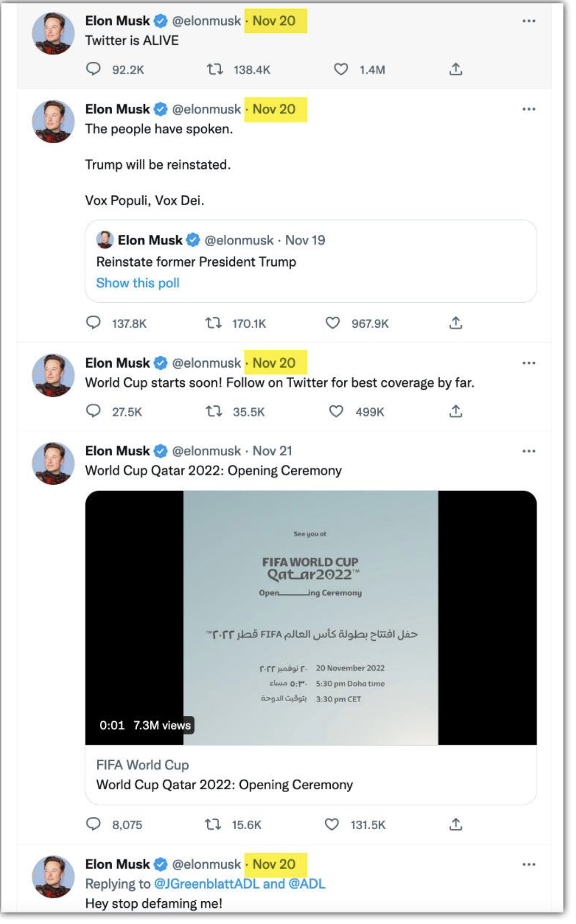The width and height of the screenshot is (576, 924).
Task: Open the quoted "Reinstate former President Trump" tweet
Action: [x=311, y=262]
